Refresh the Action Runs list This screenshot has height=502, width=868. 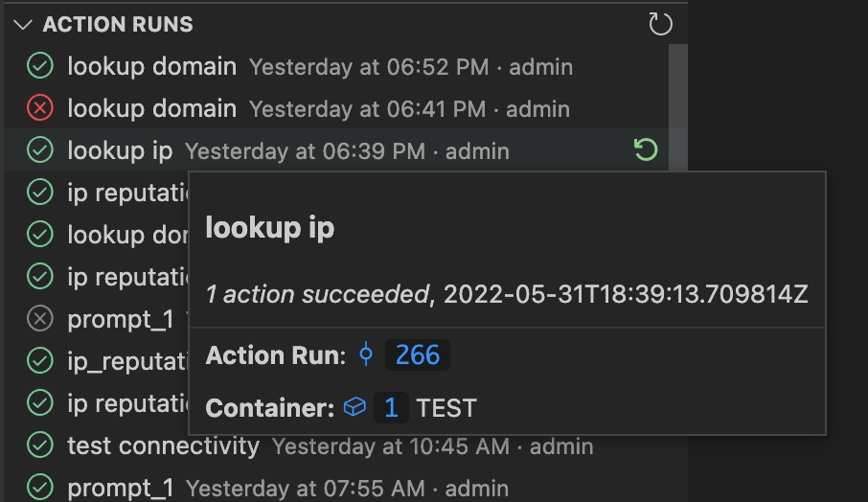point(660,24)
